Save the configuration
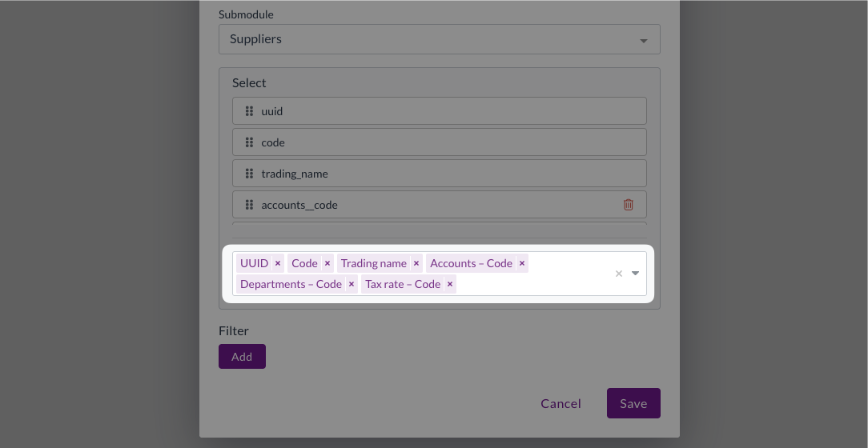Screen dimensions: 868x448 [633, 403]
